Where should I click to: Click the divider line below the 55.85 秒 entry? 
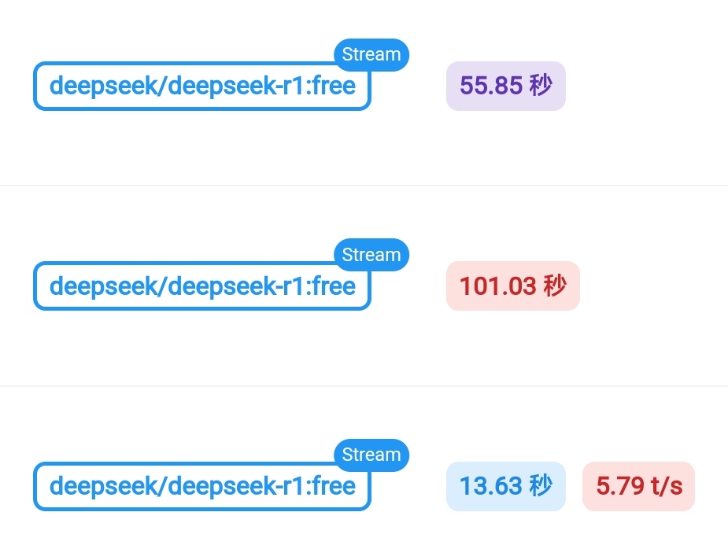click(364, 186)
